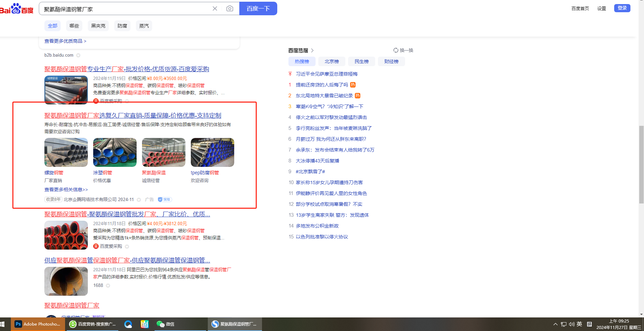Open 查看更多相关信息>> link
Image resolution: width=644 pixels, height=331 pixels.
66,190
